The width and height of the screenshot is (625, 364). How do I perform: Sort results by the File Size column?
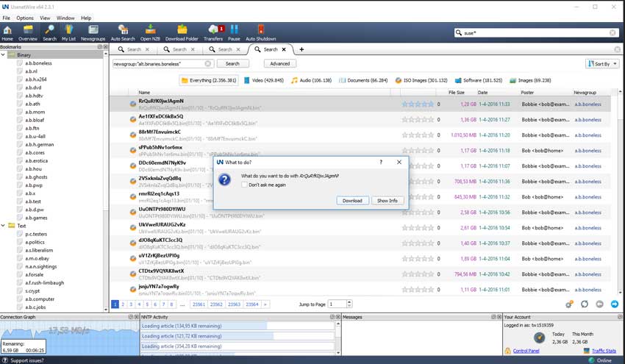coord(456,92)
